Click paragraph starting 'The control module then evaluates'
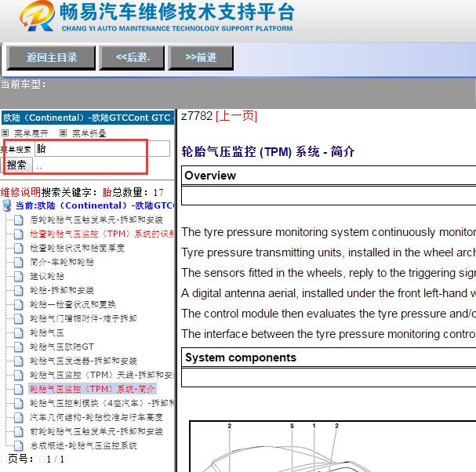Image resolution: width=476 pixels, height=472 pixels. point(329,314)
